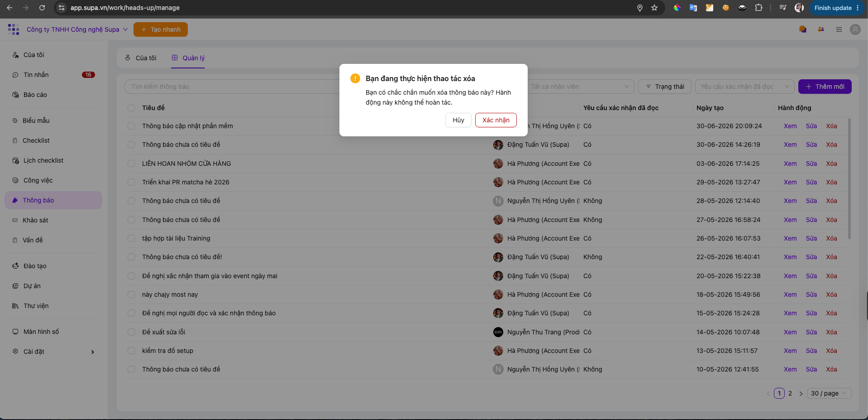
Task: Open Yêu cầu xác nhận đã đọc filter dropdown
Action: [x=744, y=87]
